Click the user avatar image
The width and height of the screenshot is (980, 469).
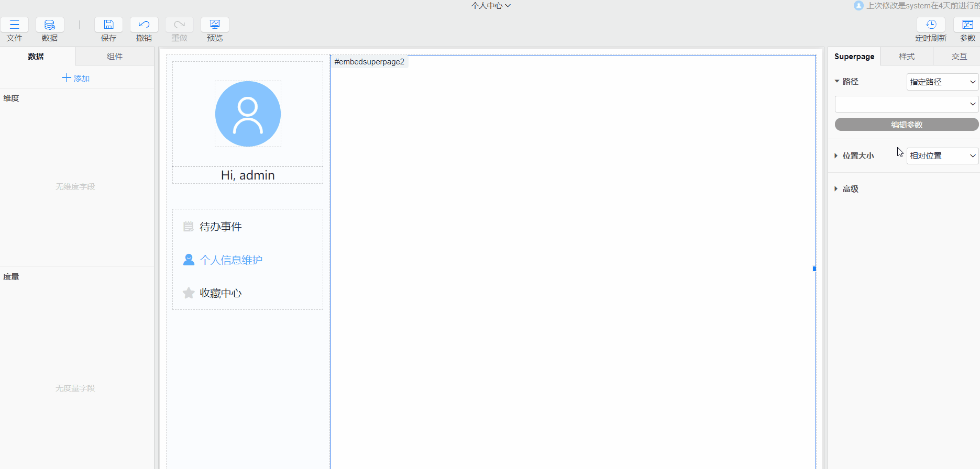coord(248,114)
